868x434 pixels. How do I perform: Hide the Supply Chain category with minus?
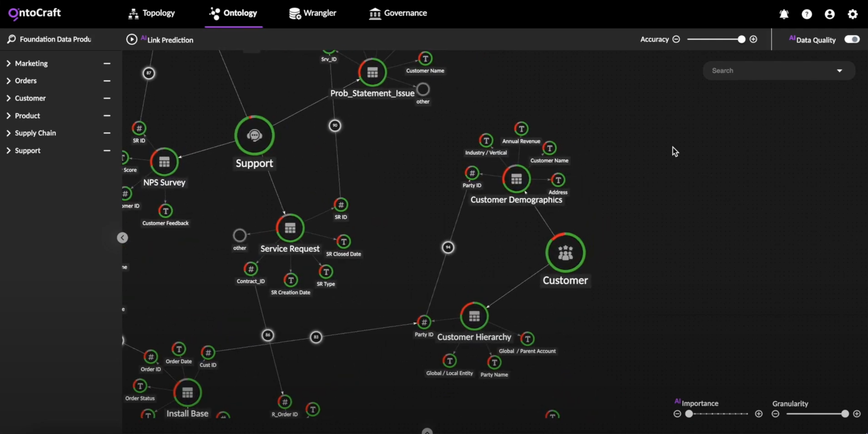click(x=107, y=133)
